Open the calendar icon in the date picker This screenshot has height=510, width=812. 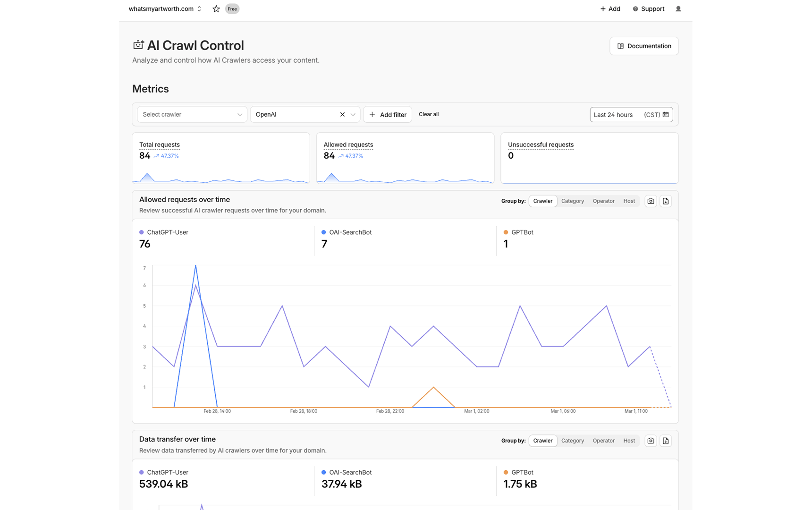click(x=666, y=114)
